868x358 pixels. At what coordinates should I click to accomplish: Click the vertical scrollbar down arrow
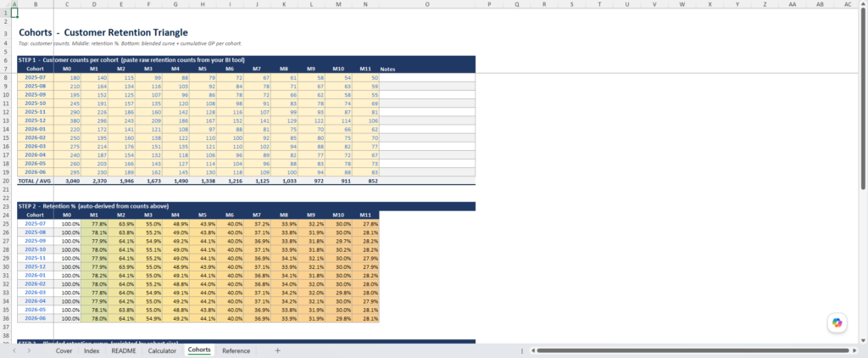[x=864, y=339]
